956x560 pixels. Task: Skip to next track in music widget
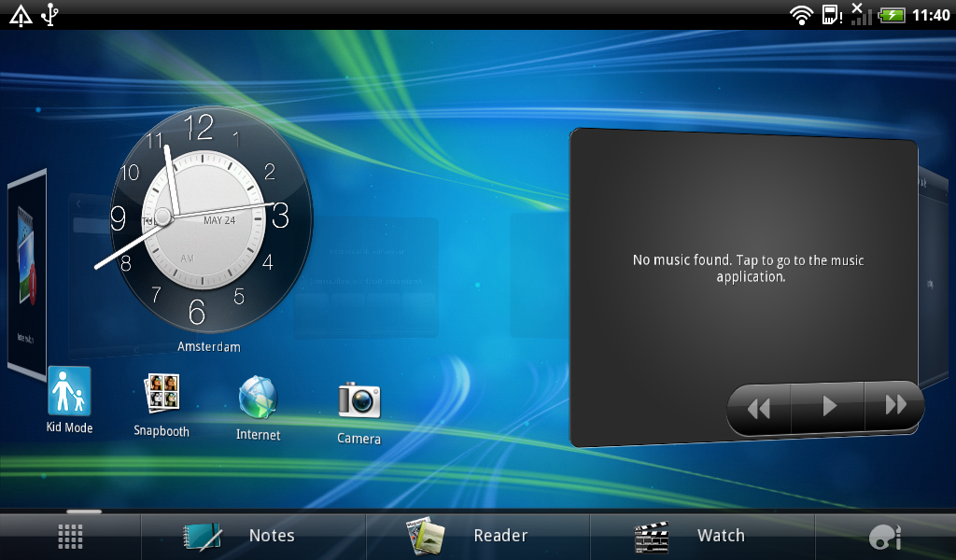pos(894,404)
